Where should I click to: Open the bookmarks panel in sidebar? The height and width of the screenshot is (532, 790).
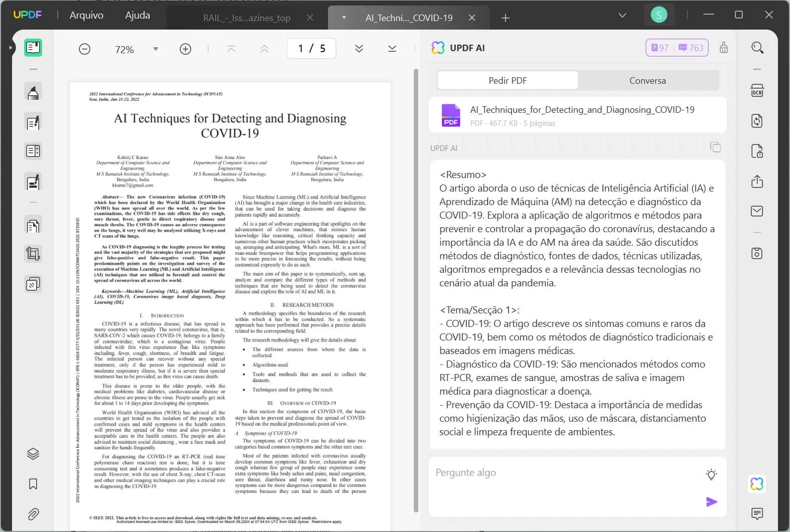point(33,484)
